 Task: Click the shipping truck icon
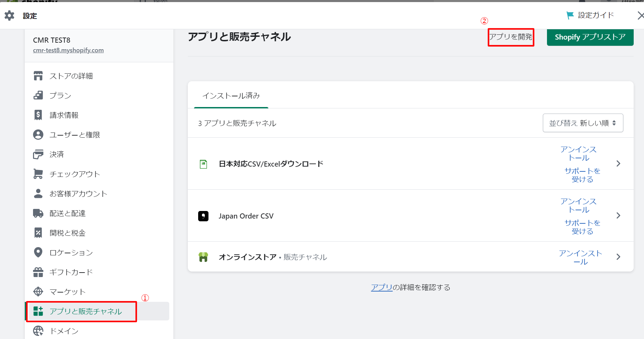pos(38,213)
